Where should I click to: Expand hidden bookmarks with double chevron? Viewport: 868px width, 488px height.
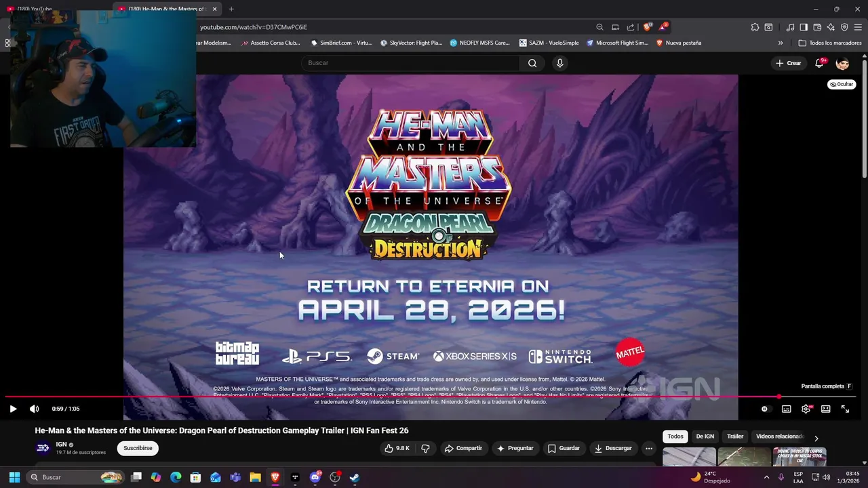pos(781,43)
